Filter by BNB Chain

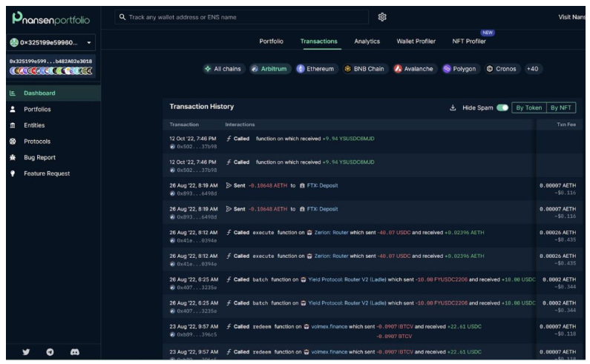tap(365, 69)
